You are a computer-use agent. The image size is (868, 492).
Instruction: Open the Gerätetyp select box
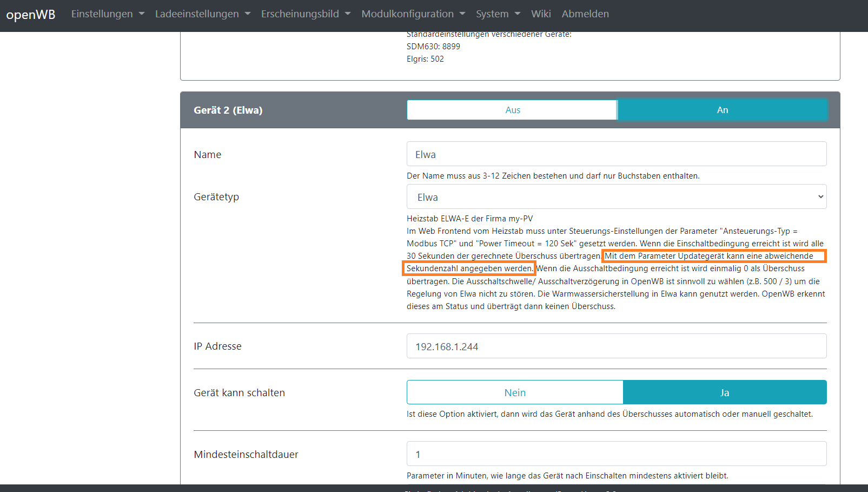coord(617,197)
